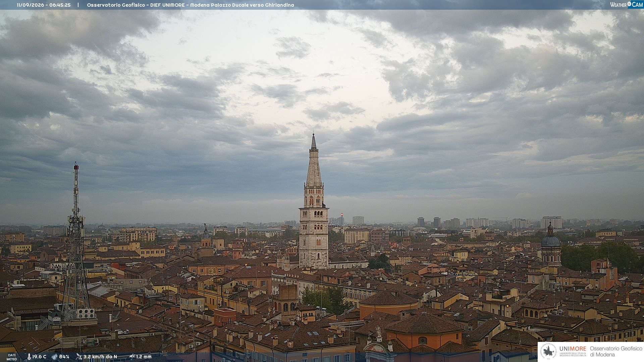644x362 pixels.
Task: Click the Osservatorio Geofisico di Modena text
Action: tap(616, 351)
